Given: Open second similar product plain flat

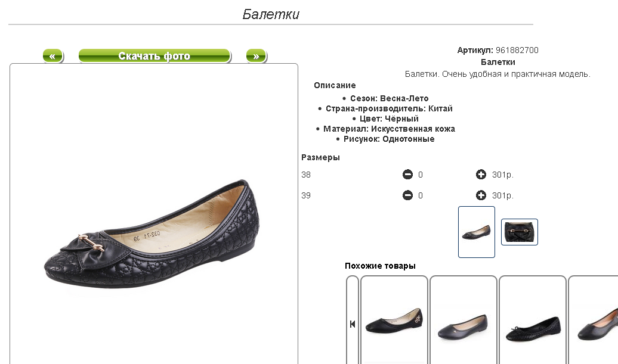Looking at the screenshot, I should (x=463, y=321).
